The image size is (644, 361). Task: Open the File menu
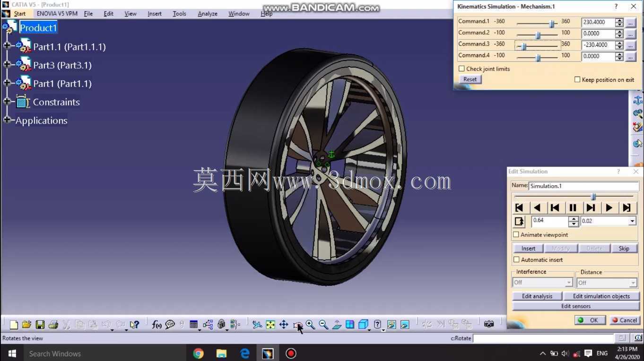(88, 14)
